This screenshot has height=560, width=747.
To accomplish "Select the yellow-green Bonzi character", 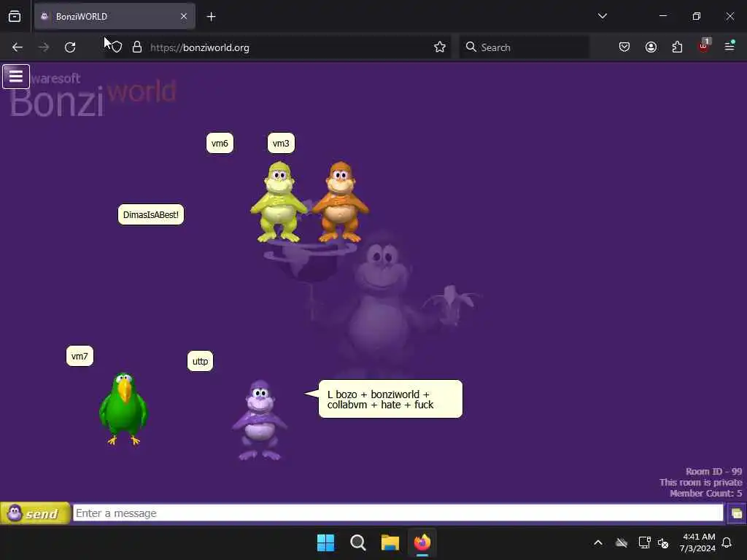I will 279,202.
